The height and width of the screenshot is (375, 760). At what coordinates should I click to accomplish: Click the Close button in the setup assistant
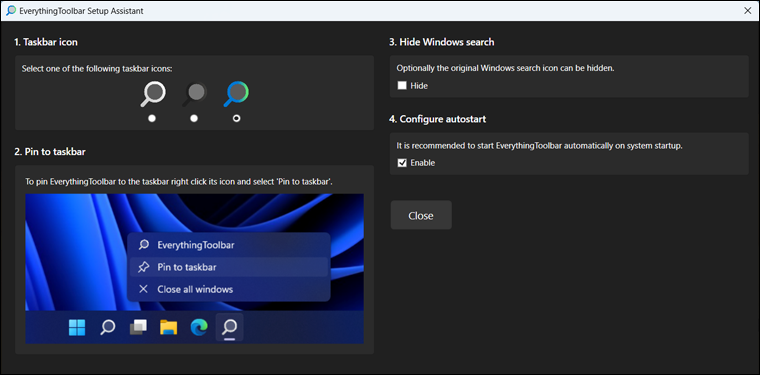tap(421, 215)
